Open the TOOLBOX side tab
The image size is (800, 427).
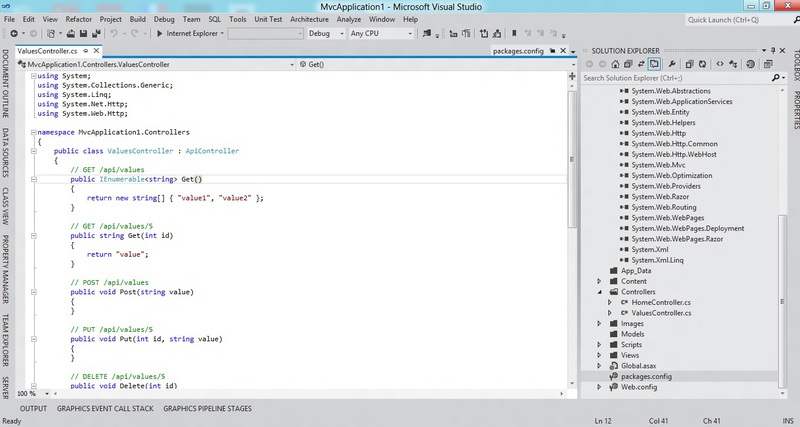tap(795, 65)
